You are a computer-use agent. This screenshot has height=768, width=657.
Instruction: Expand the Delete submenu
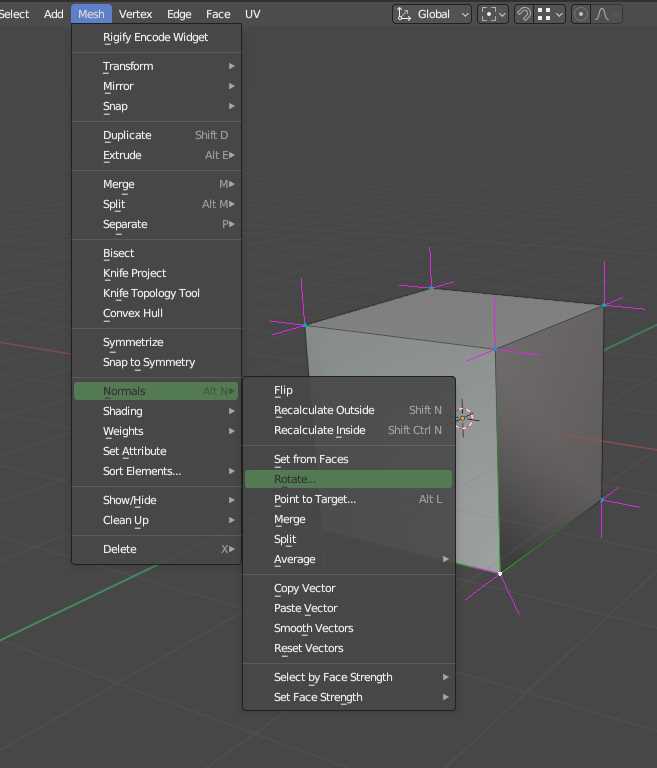tap(156, 549)
